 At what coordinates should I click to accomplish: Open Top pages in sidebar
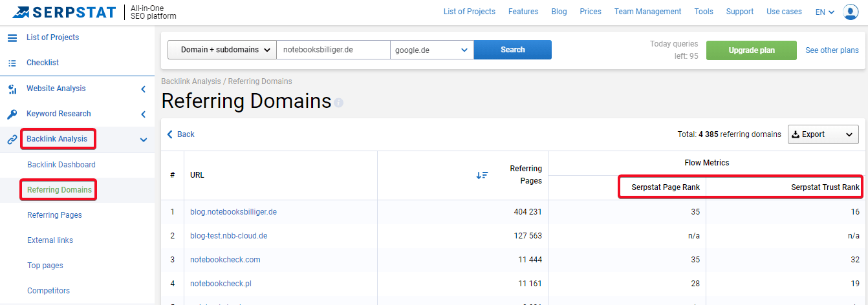[x=45, y=266]
